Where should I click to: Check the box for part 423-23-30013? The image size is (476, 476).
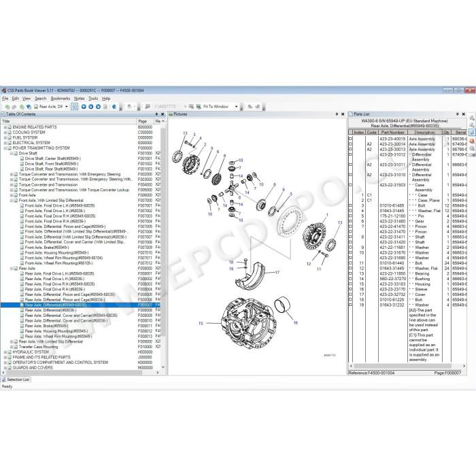click(x=350, y=149)
